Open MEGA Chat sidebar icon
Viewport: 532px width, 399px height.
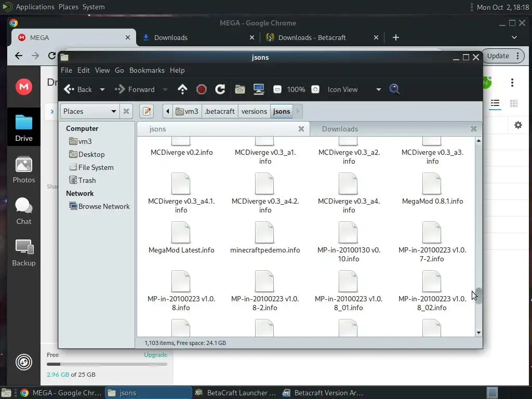[24, 211]
